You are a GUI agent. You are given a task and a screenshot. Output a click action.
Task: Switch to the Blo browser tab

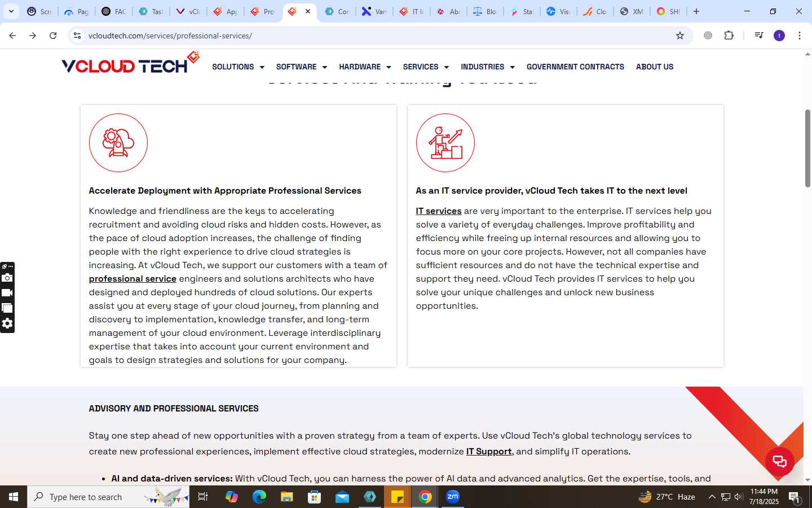[485, 11]
